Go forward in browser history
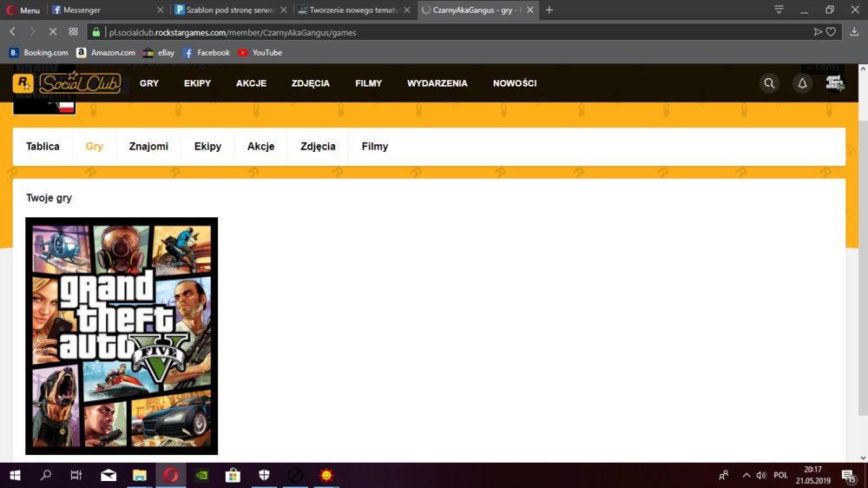 [x=32, y=32]
